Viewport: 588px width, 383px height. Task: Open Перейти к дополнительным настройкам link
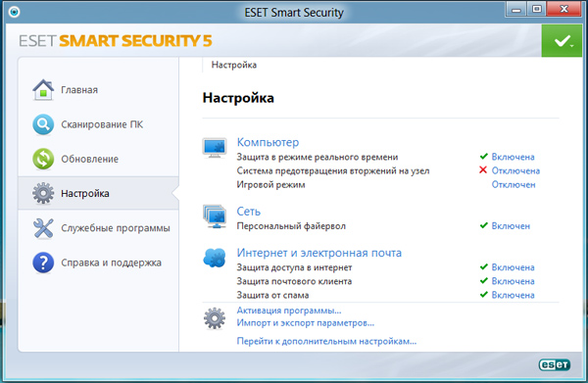(326, 342)
